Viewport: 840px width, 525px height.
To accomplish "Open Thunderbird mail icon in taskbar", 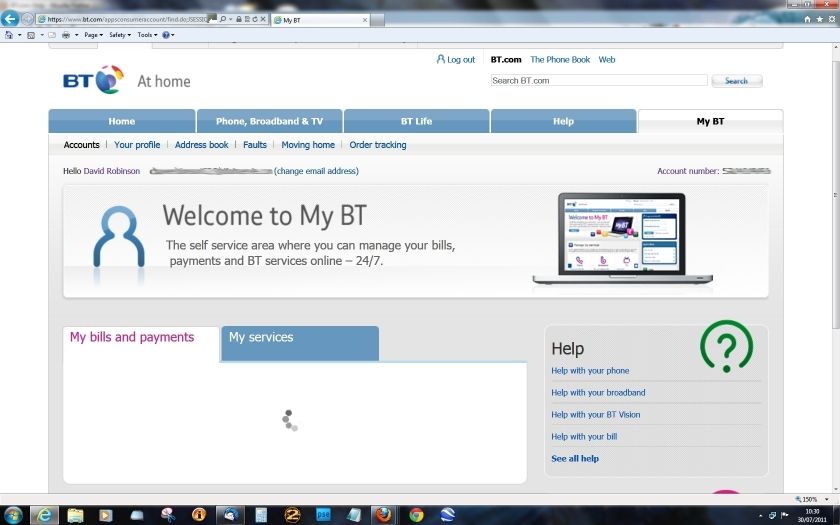I will pos(230,515).
